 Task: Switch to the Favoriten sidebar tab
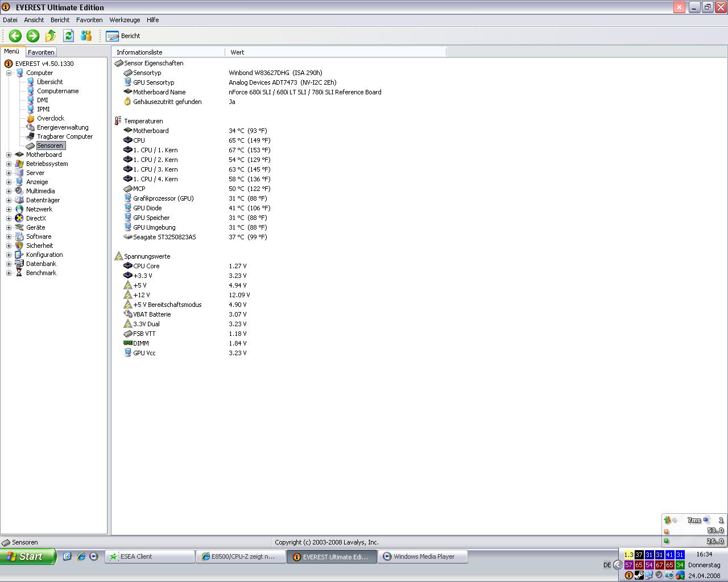pyautogui.click(x=42, y=52)
